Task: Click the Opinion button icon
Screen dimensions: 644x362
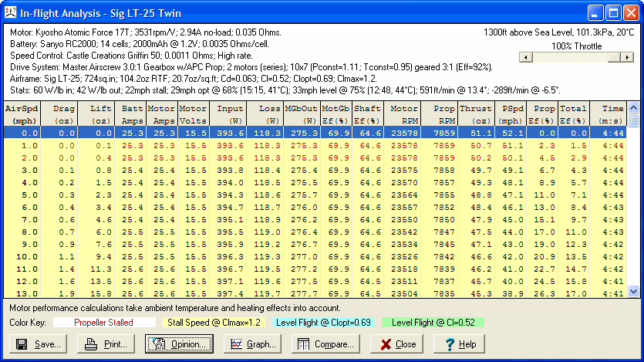Action: pyautogui.click(x=159, y=344)
